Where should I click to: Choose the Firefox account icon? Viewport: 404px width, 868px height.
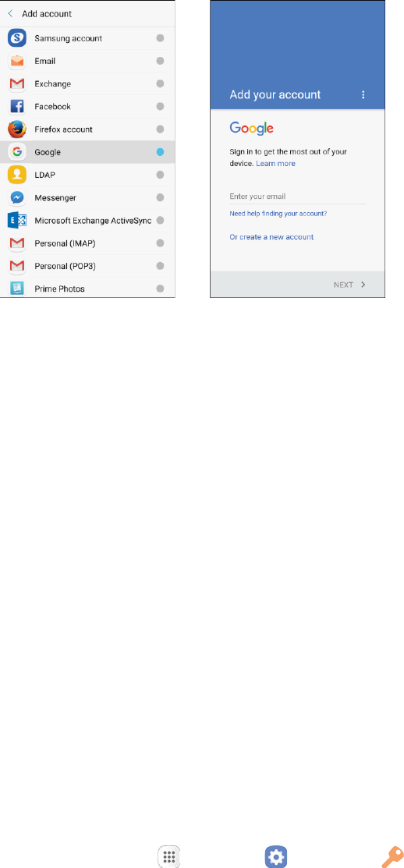[x=17, y=129]
